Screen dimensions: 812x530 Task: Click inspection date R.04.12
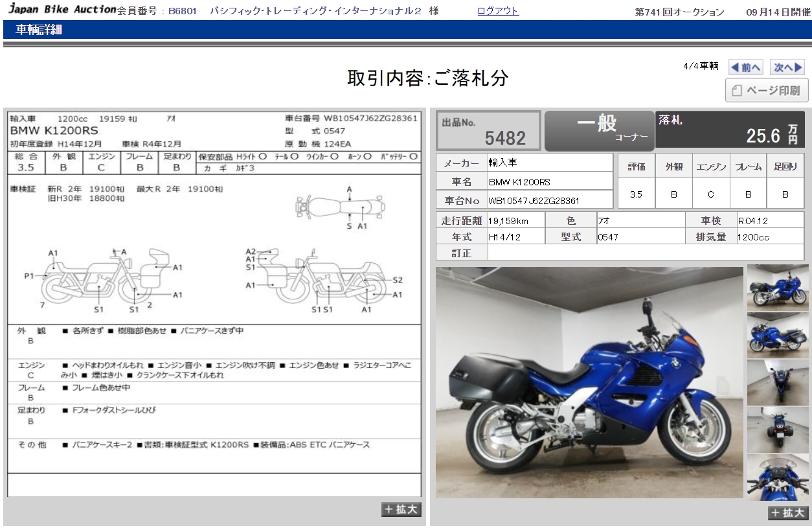pyautogui.click(x=753, y=221)
